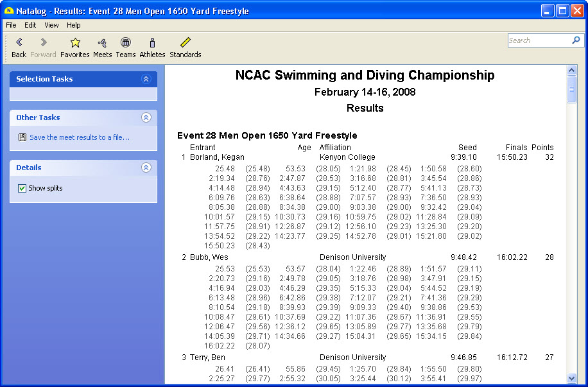Click the search magnifier icon
Viewport: 588px width, 387px height.
(x=576, y=40)
